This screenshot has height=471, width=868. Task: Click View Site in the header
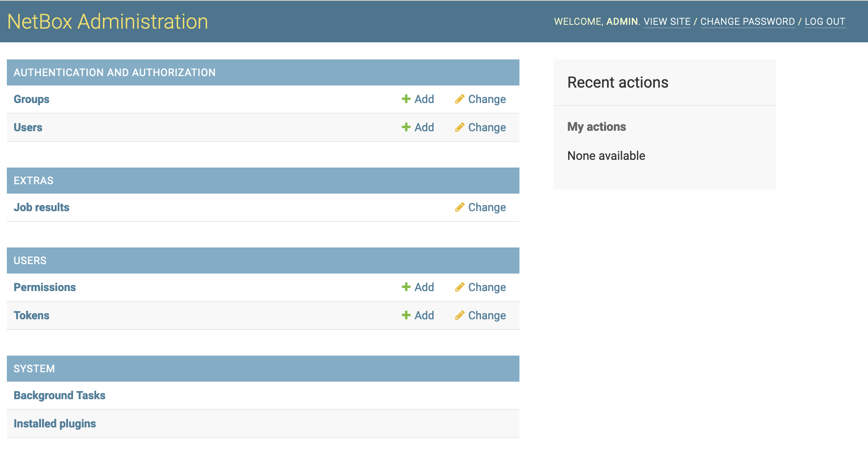tap(667, 21)
